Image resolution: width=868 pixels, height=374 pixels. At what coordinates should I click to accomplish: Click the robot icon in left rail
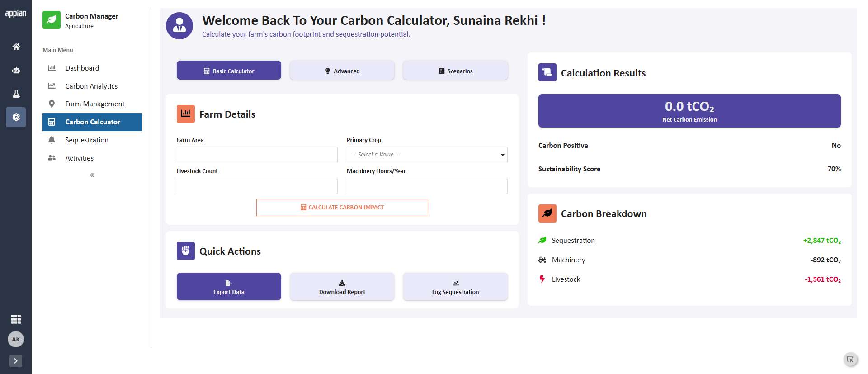point(16,70)
